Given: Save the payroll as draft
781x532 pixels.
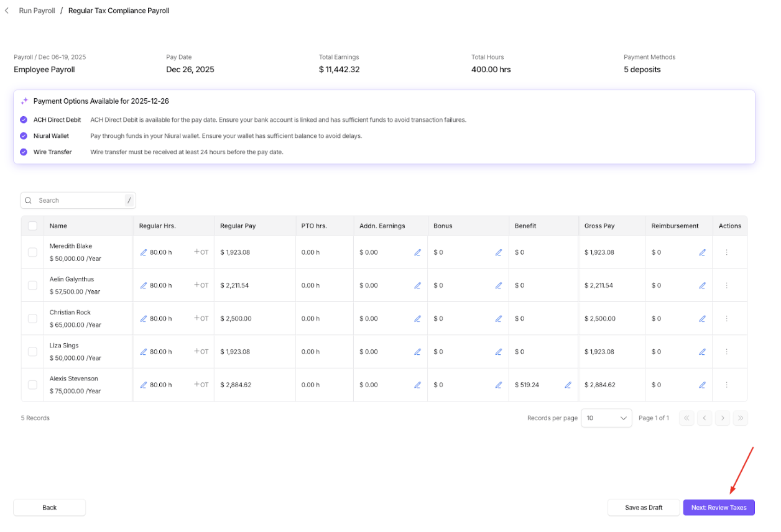Looking at the screenshot, I should pyautogui.click(x=644, y=508).
